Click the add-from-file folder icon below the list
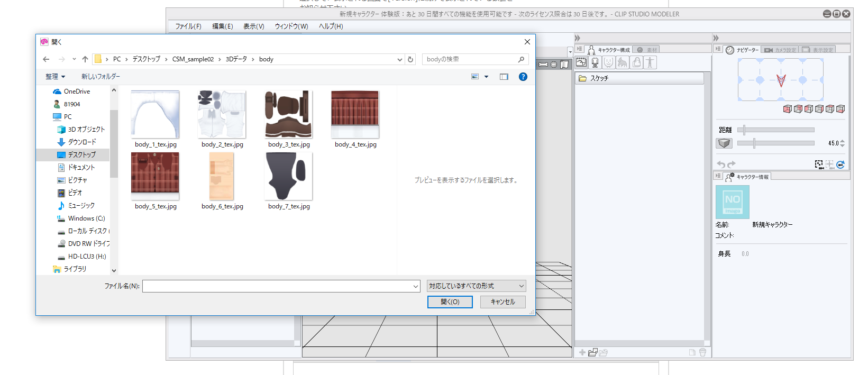Image resolution: width=868 pixels, height=375 pixels. coord(593,352)
